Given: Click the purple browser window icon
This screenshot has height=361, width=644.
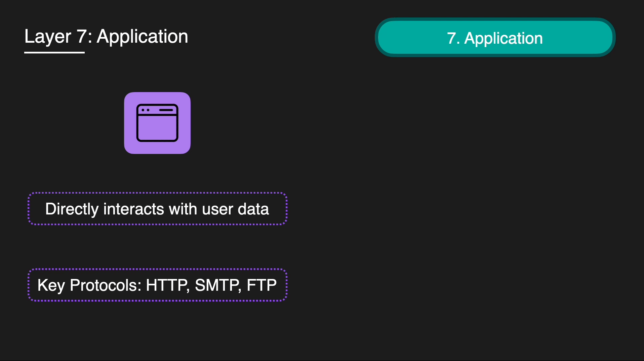Looking at the screenshot, I should [x=157, y=123].
